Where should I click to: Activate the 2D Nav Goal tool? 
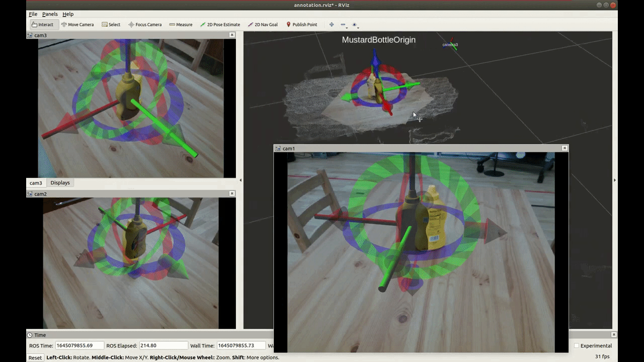click(x=263, y=24)
